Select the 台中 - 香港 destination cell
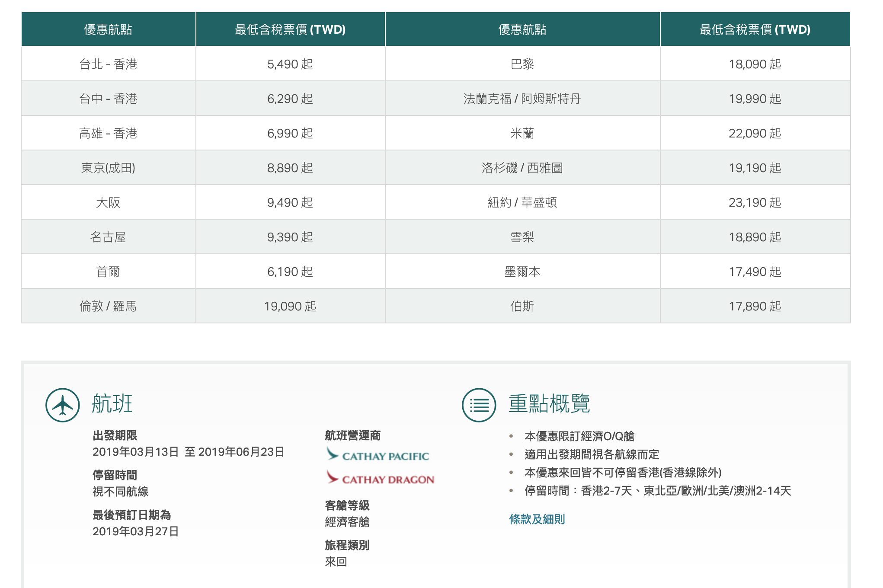The height and width of the screenshot is (588, 883). coord(108,99)
